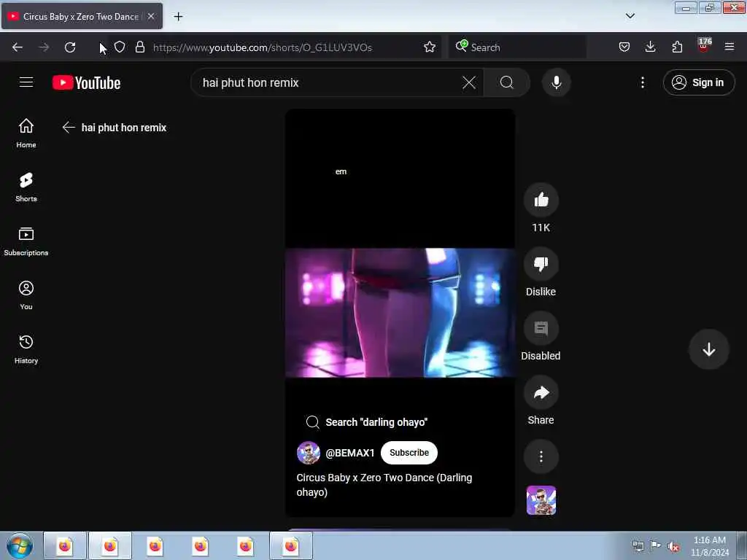Viewport: 747px width, 560px height.
Task: Open the taskbar clock showing 1:16 AM
Action: click(x=709, y=546)
